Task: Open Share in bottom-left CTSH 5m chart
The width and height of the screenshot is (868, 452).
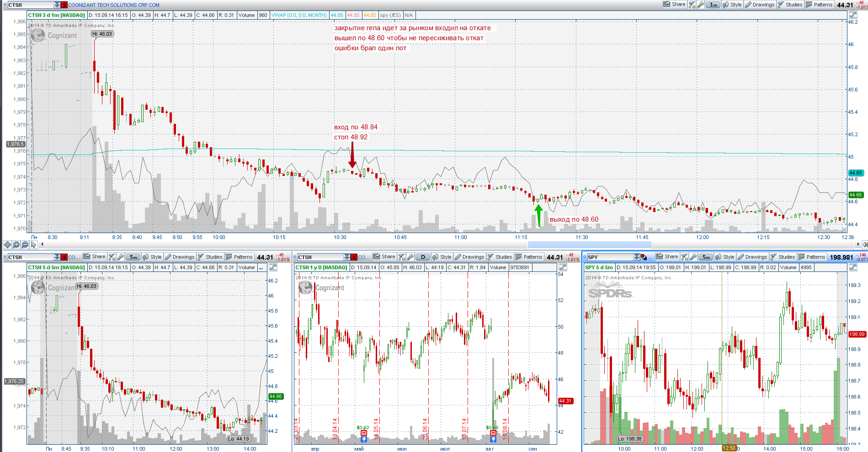Action: click(94, 257)
